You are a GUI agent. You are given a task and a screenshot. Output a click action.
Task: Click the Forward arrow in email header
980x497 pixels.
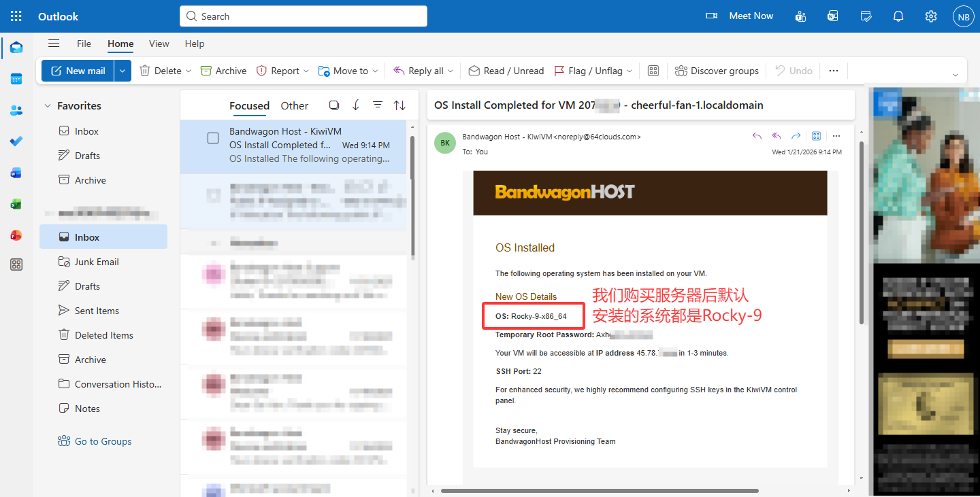pyautogui.click(x=796, y=136)
